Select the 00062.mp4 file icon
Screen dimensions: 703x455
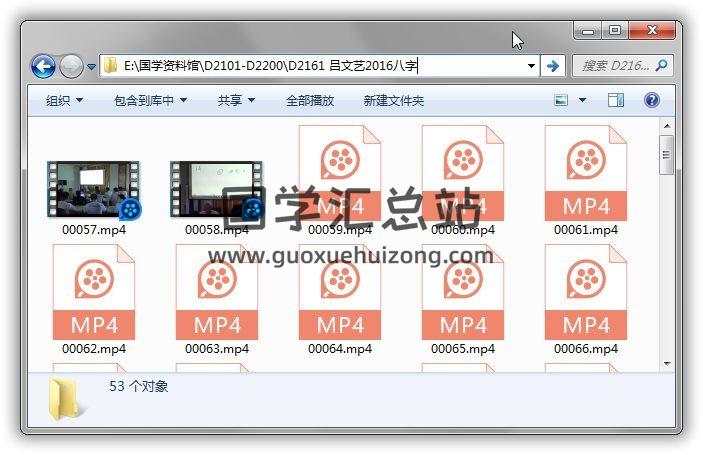point(94,291)
